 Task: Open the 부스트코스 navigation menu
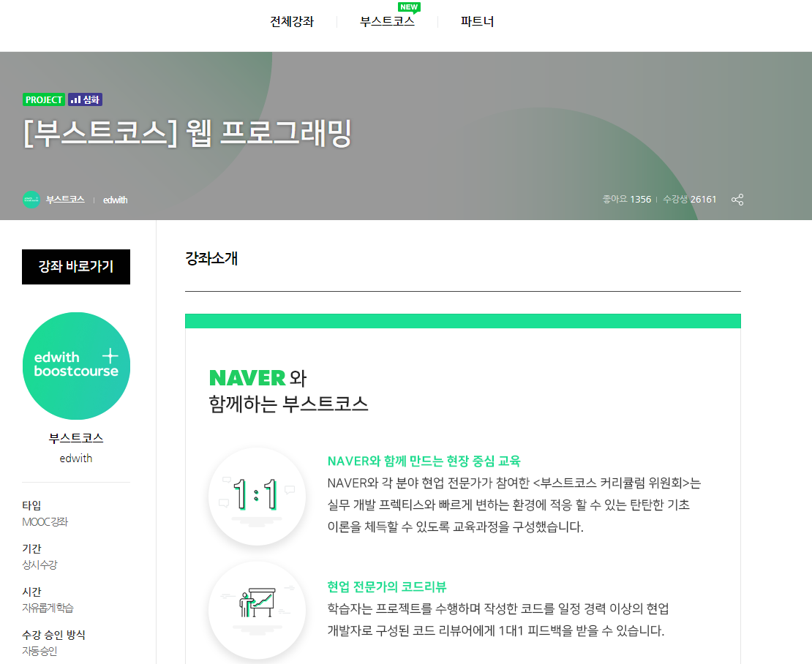pos(388,22)
